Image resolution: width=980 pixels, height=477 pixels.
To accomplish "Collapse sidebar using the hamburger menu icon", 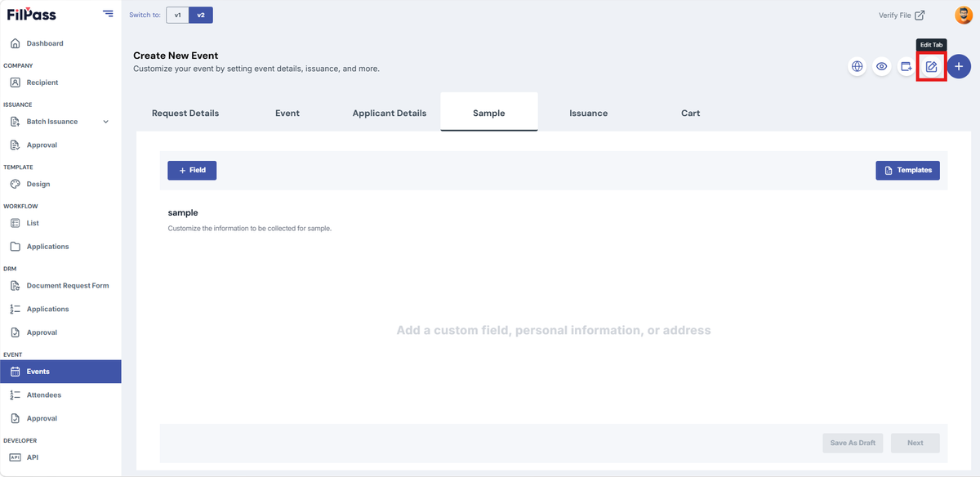I will click(x=109, y=13).
